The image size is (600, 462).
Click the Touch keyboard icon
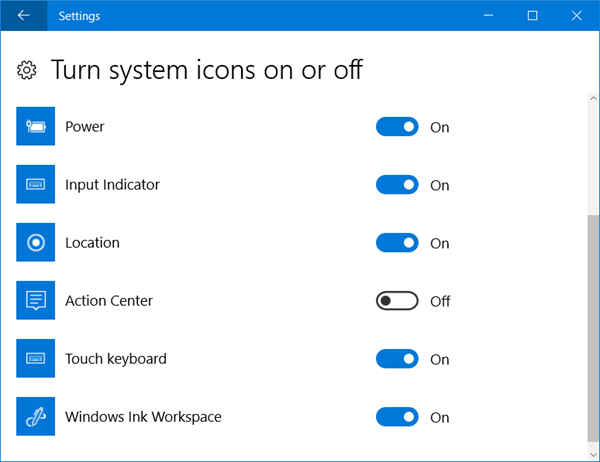(36, 359)
